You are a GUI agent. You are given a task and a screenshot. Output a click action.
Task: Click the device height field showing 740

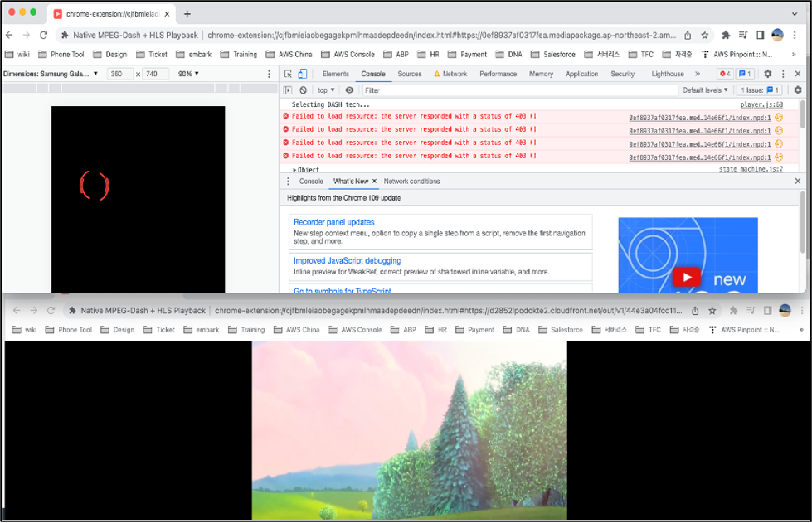(155, 74)
